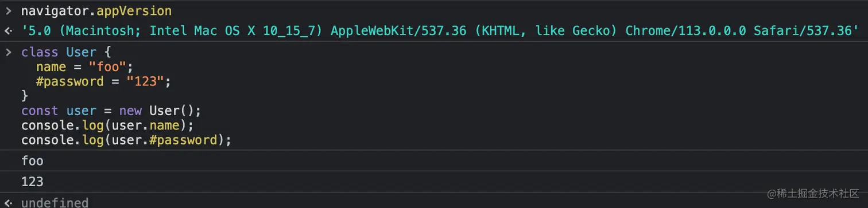Image resolution: width=868 pixels, height=208 pixels.
Task: Click the console.log(user.#password) statement
Action: [x=126, y=140]
